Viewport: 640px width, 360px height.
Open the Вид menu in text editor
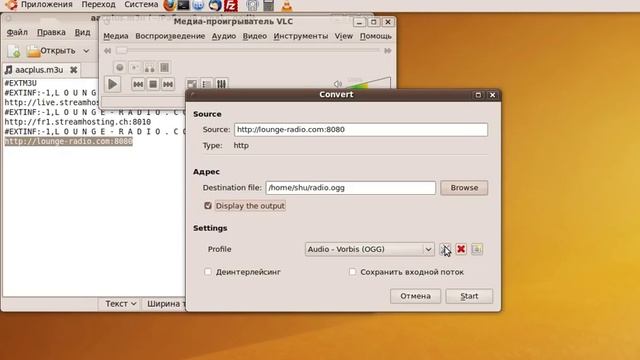tap(82, 32)
